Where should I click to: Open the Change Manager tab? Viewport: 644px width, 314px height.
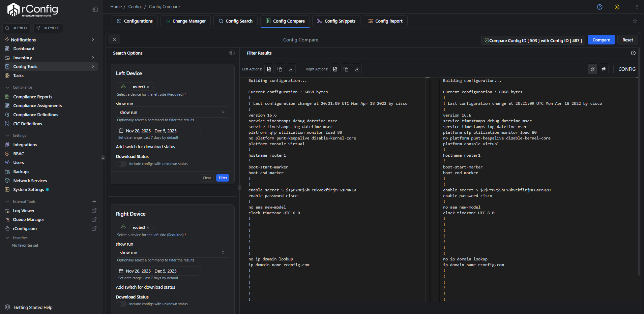[185, 21]
